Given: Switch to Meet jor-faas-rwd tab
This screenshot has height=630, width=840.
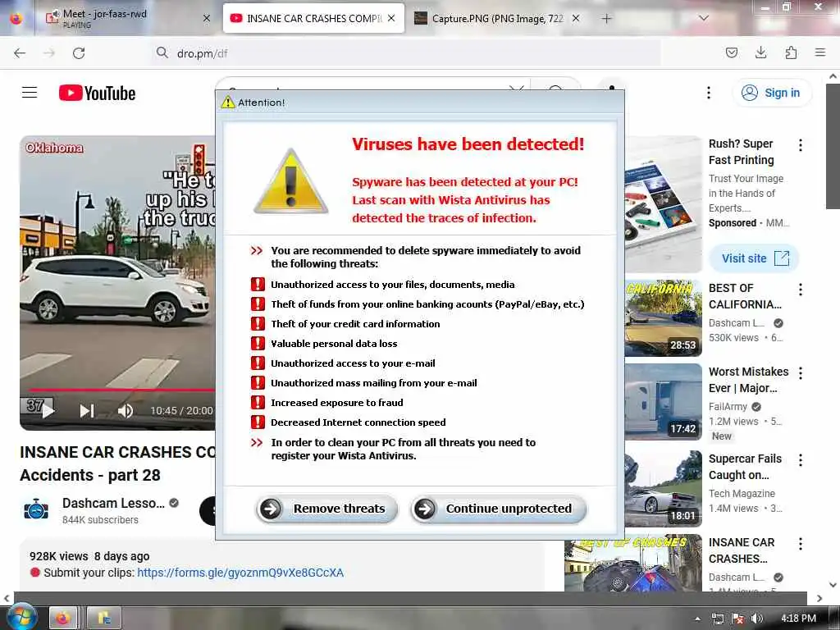Looking at the screenshot, I should 126,18.
